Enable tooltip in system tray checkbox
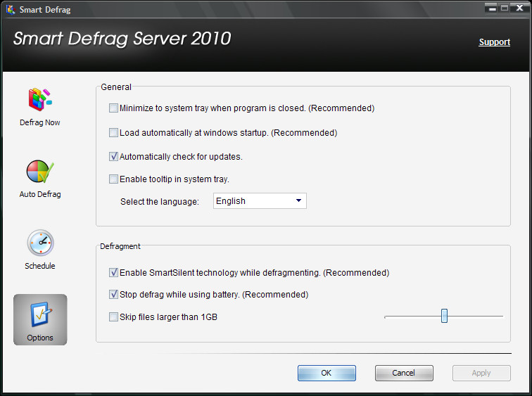Screen dimensions: 532x396 click(x=113, y=179)
